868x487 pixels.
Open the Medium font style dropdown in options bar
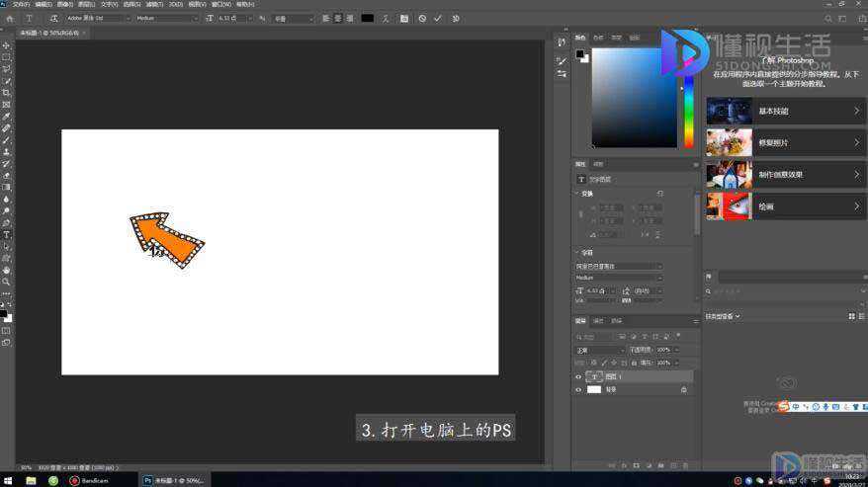[167, 18]
